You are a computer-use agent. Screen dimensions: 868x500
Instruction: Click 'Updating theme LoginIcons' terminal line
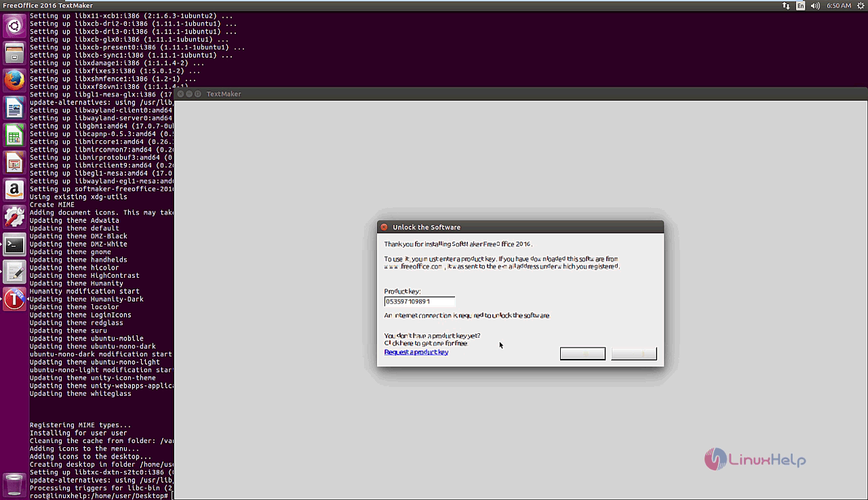point(81,315)
